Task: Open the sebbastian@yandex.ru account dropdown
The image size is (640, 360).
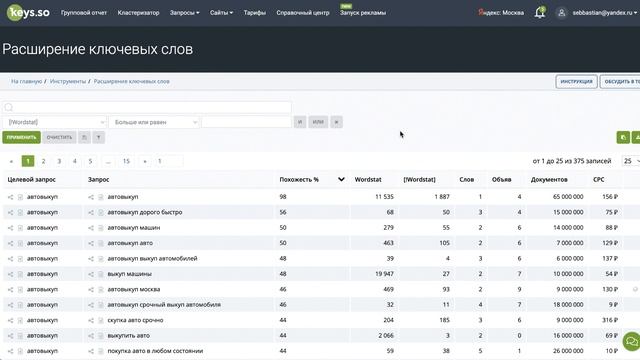Action: tap(604, 13)
